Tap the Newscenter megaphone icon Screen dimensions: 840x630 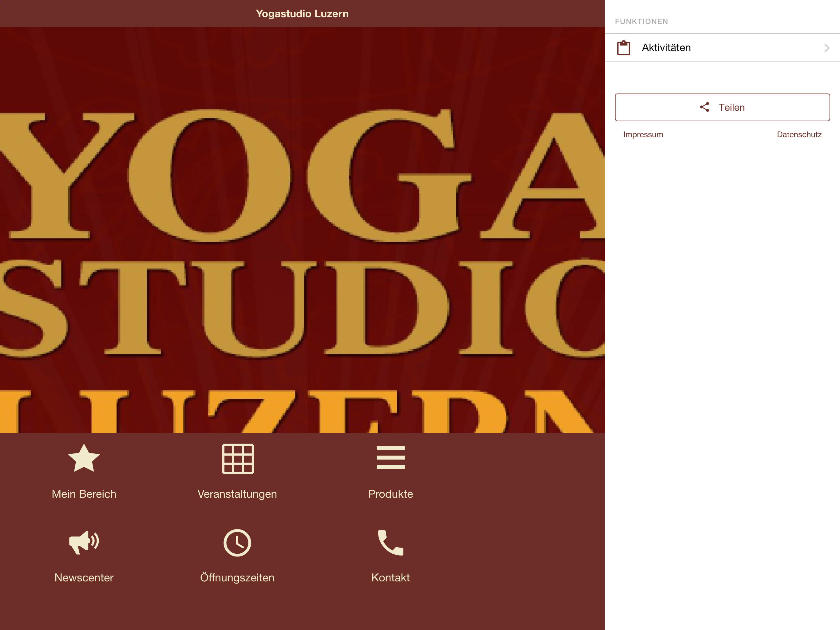[84, 542]
